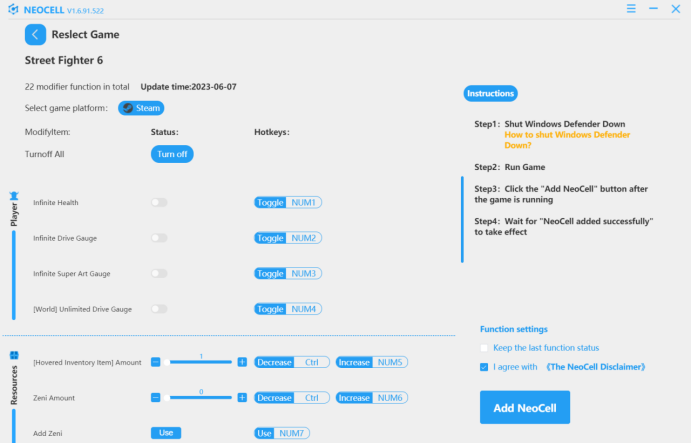This screenshot has height=444, width=691.
Task: Click the Resources section icon
Action: tap(14, 355)
